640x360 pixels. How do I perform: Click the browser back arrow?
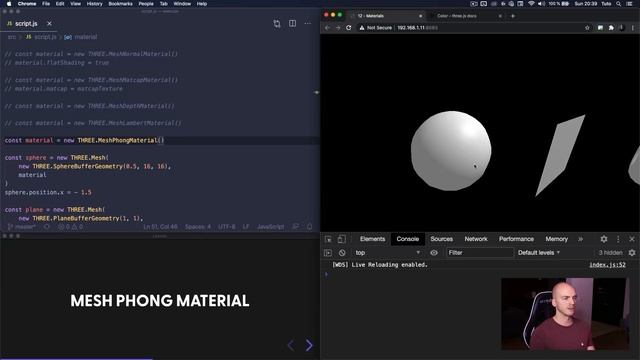pos(327,28)
